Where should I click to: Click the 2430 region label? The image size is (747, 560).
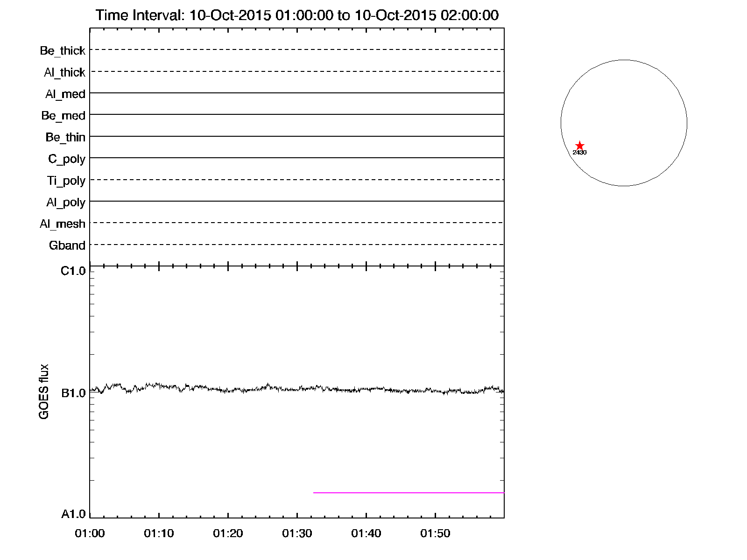pos(579,153)
